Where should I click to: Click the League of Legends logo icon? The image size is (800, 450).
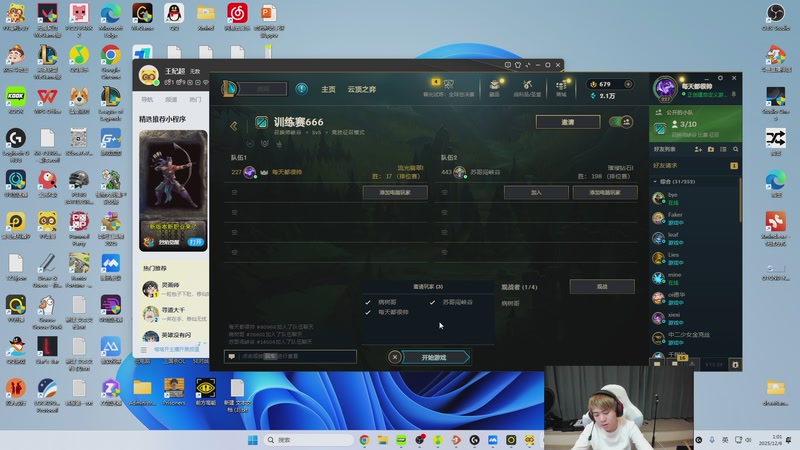point(229,89)
